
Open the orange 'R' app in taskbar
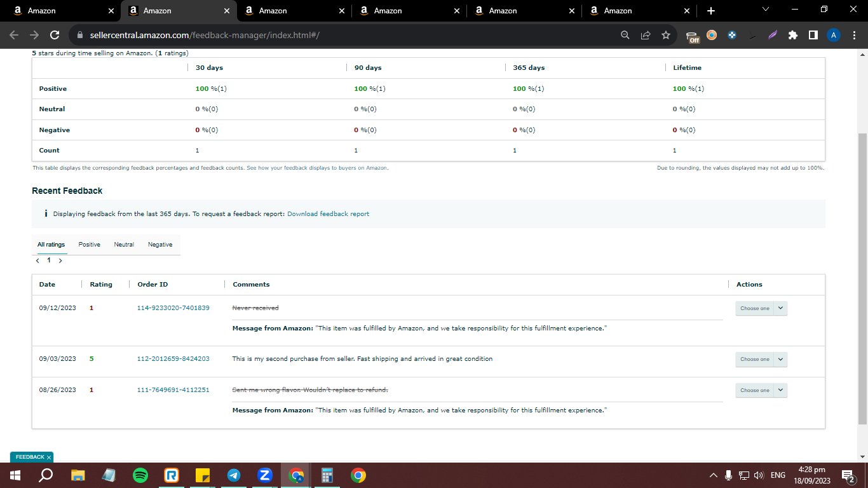[x=172, y=475]
